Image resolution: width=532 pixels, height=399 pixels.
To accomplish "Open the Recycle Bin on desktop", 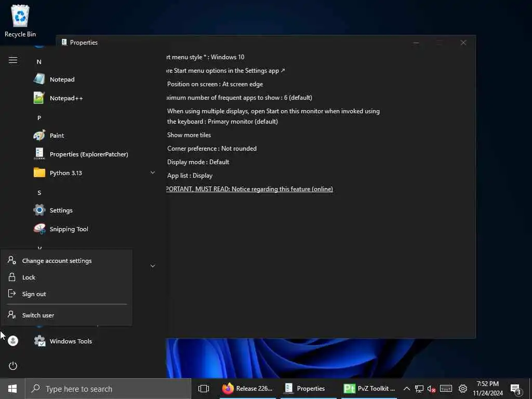I will (20, 20).
